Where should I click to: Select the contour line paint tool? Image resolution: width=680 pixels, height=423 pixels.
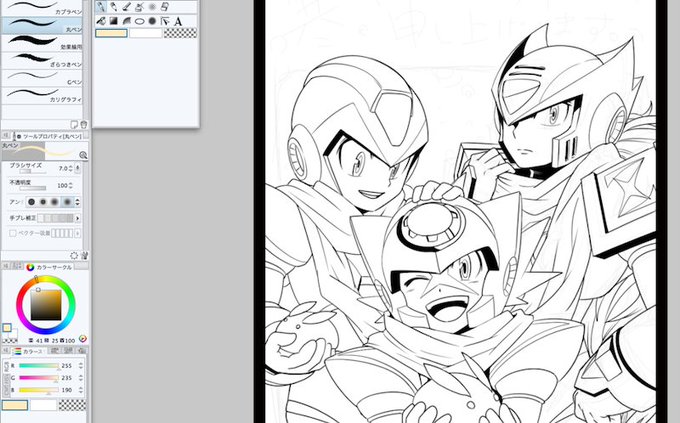pyautogui.click(x=127, y=21)
